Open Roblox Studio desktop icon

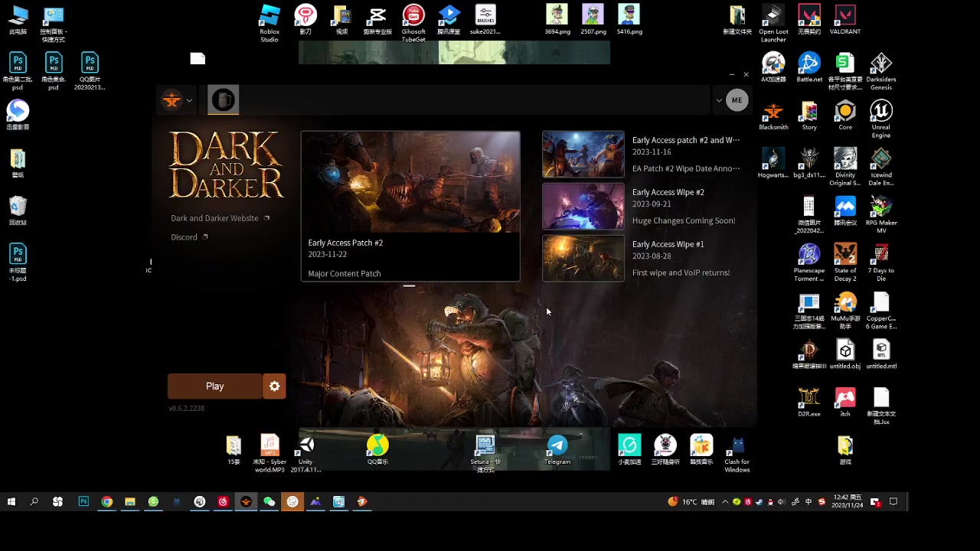(x=269, y=24)
